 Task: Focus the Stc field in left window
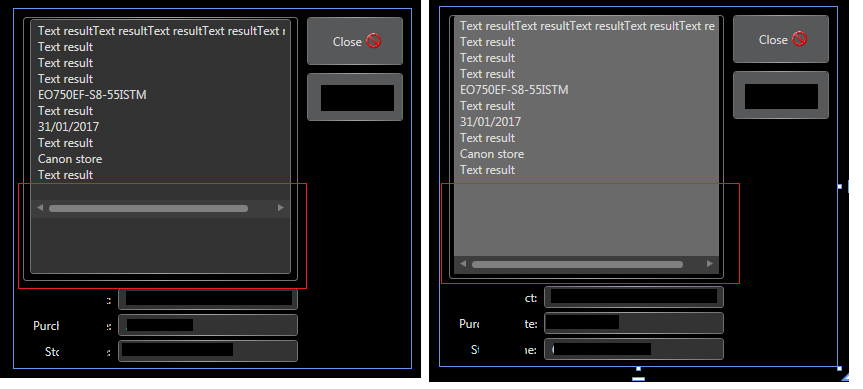[208, 351]
